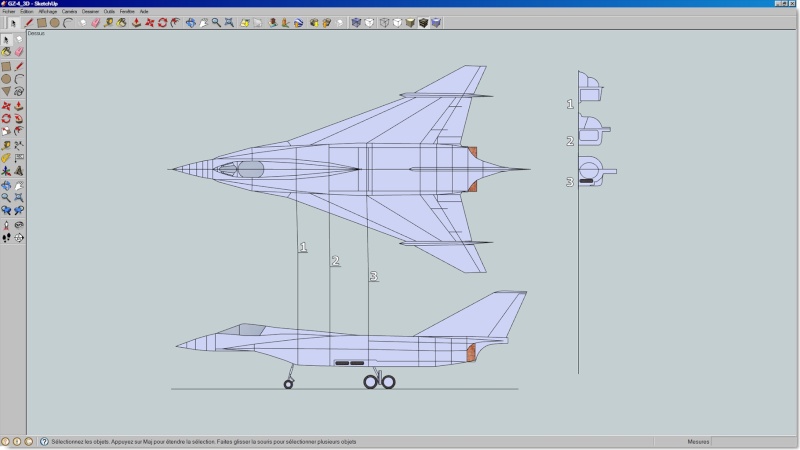Pick the Rotate tool in left palette
The width and height of the screenshot is (800, 450).
click(x=6, y=118)
